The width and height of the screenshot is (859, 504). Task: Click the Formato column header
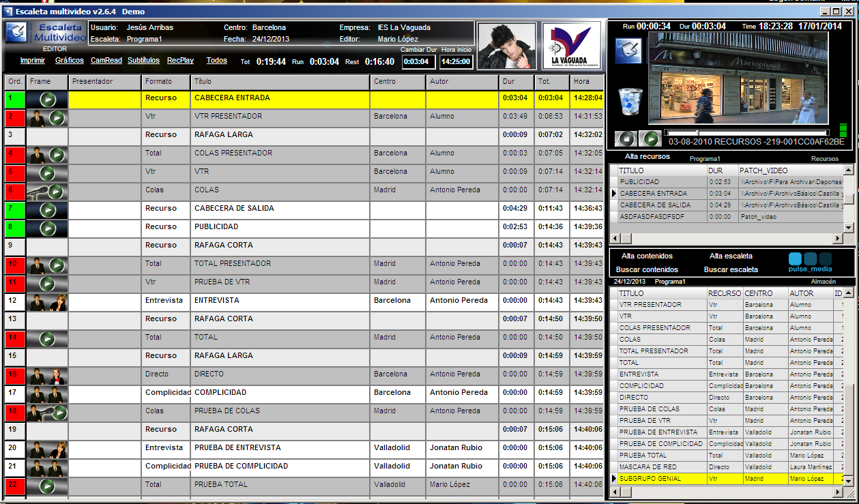pos(166,82)
